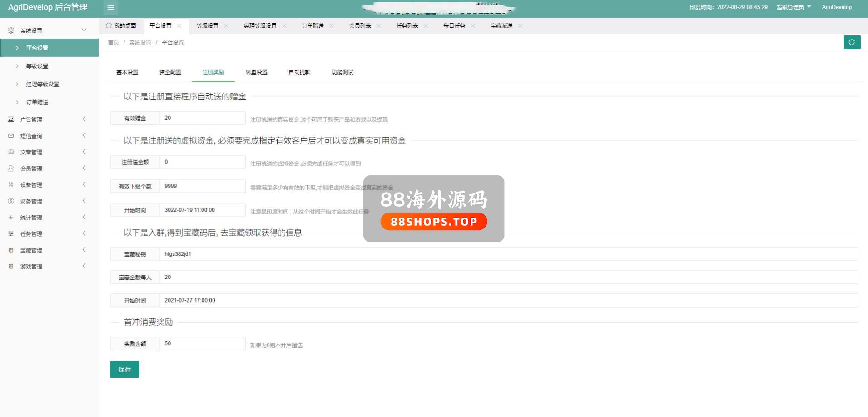The width and height of the screenshot is (868, 417).
Task: Click the green refresh icon button
Action: pyautogui.click(x=852, y=42)
